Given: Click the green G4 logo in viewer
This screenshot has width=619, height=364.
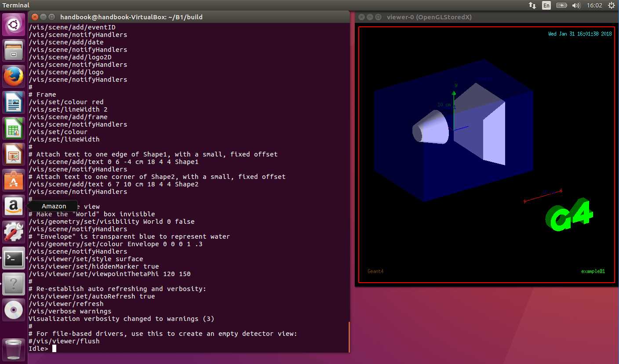Looking at the screenshot, I should tap(569, 215).
